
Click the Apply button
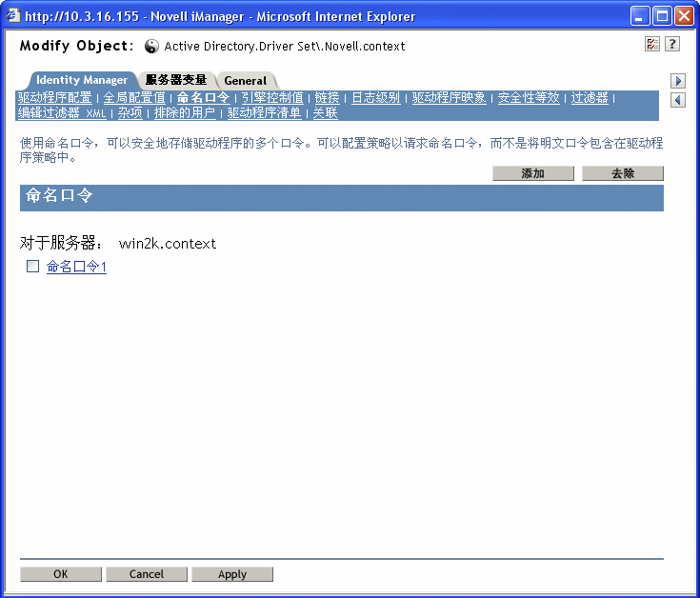232,574
